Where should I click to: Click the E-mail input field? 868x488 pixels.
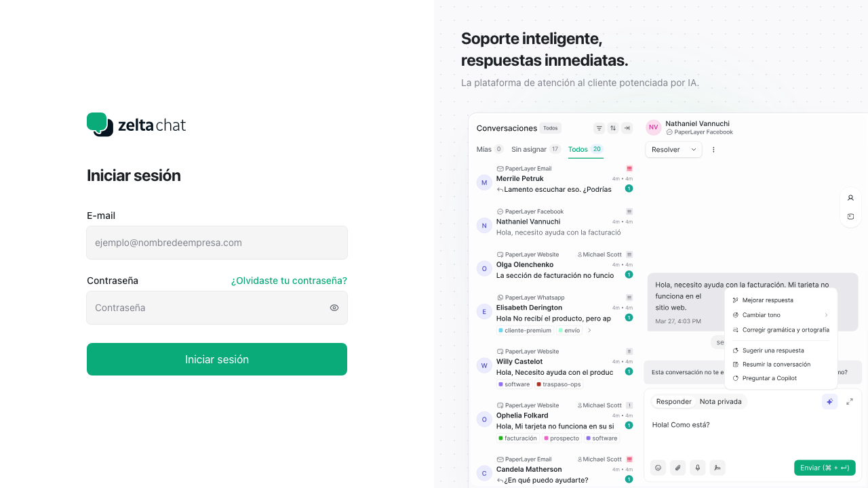[217, 242]
